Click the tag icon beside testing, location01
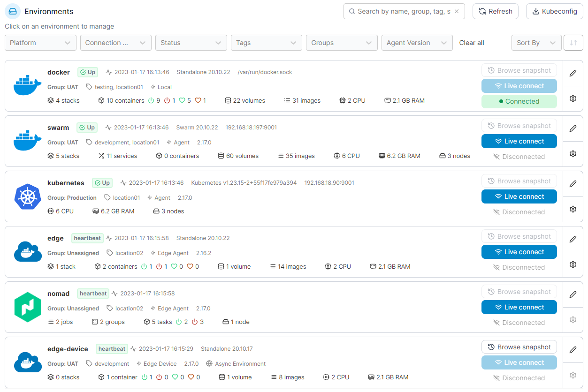 pos(89,87)
